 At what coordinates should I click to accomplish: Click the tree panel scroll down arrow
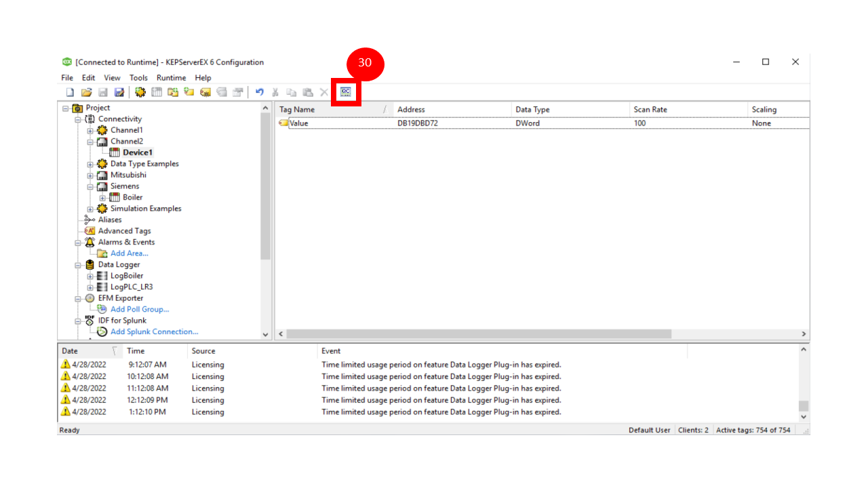click(x=265, y=334)
